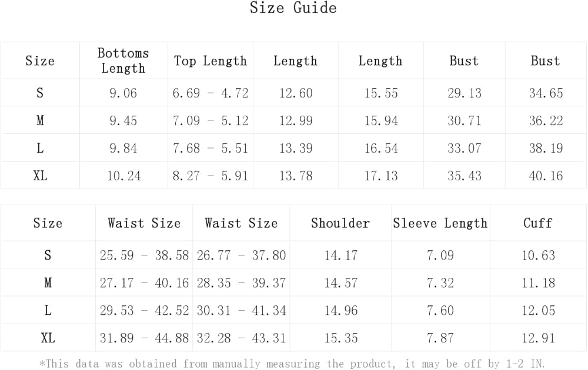Select the 40.16 bust cell for XL

point(546,176)
